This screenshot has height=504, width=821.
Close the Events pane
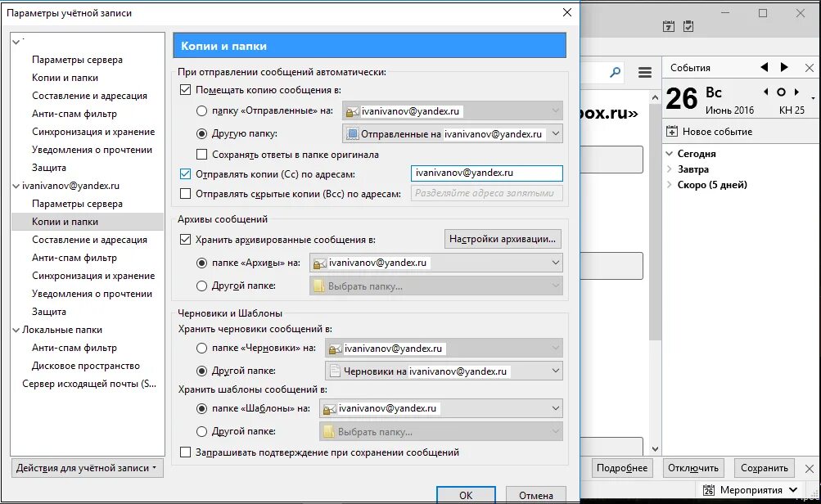tap(810, 68)
